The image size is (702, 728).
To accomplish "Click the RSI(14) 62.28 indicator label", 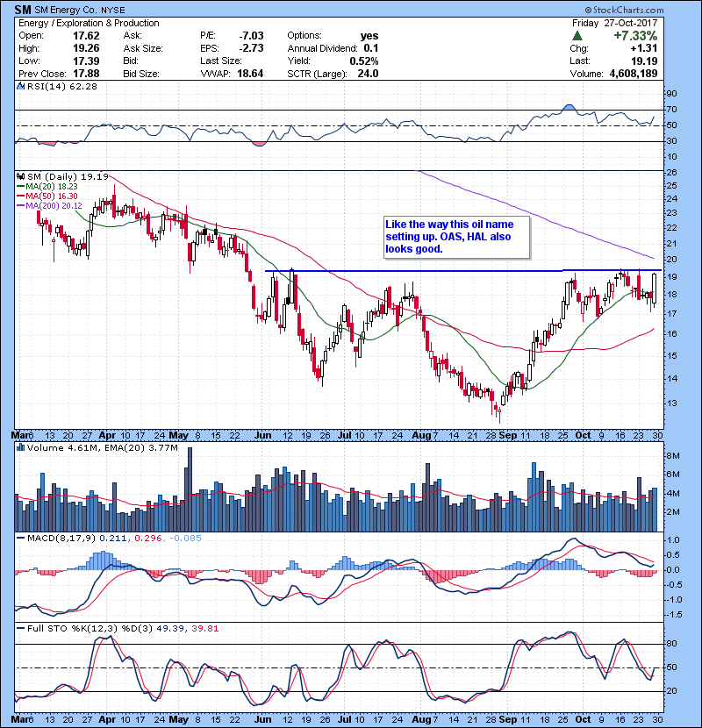I will (x=62, y=86).
